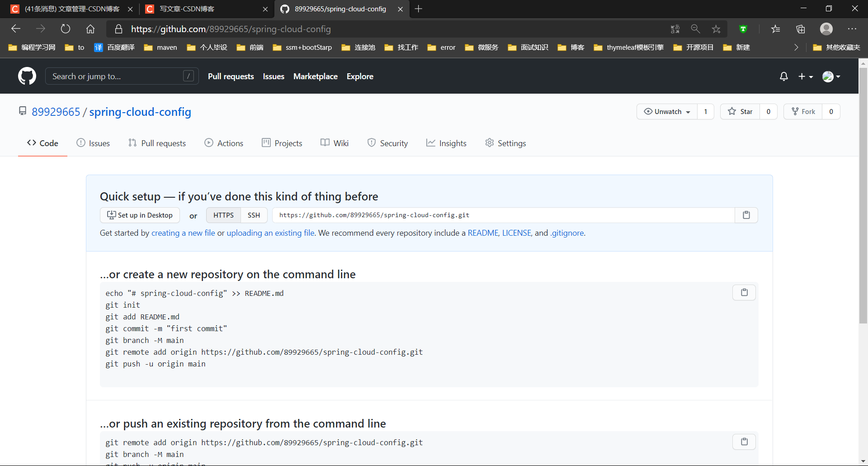Open the plus create-new dropdown
The height and width of the screenshot is (466, 868).
(806, 76)
